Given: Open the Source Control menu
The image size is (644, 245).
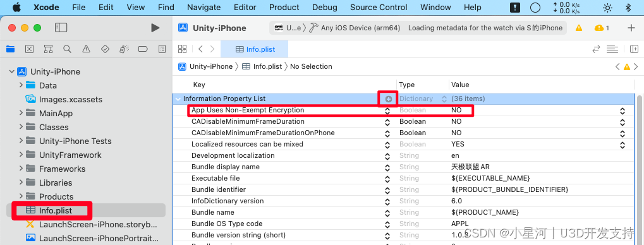Looking at the screenshot, I should coord(379,8).
